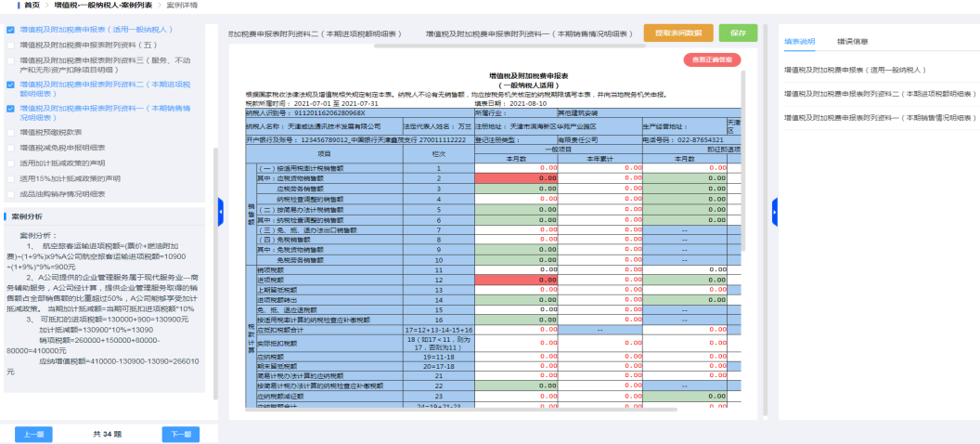Switch to 错误信息 tab
Image resolution: width=980 pixels, height=444 pixels.
[x=852, y=42]
